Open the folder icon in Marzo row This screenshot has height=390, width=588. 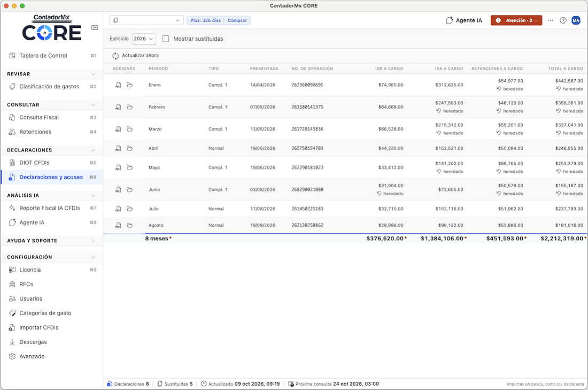129,129
